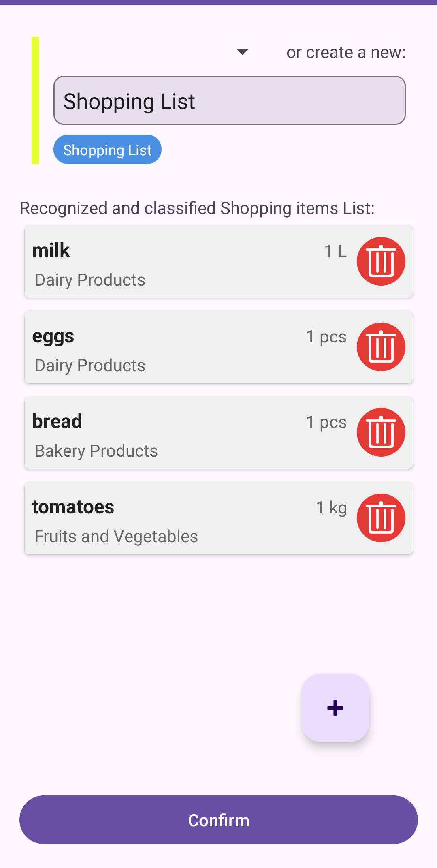Delete the eggs item

coord(381,347)
